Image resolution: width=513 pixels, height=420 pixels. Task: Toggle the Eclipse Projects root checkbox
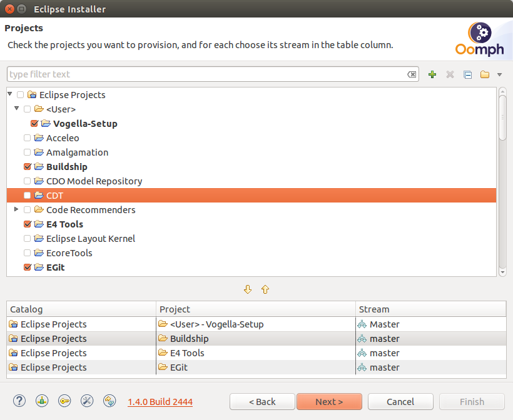pos(20,95)
